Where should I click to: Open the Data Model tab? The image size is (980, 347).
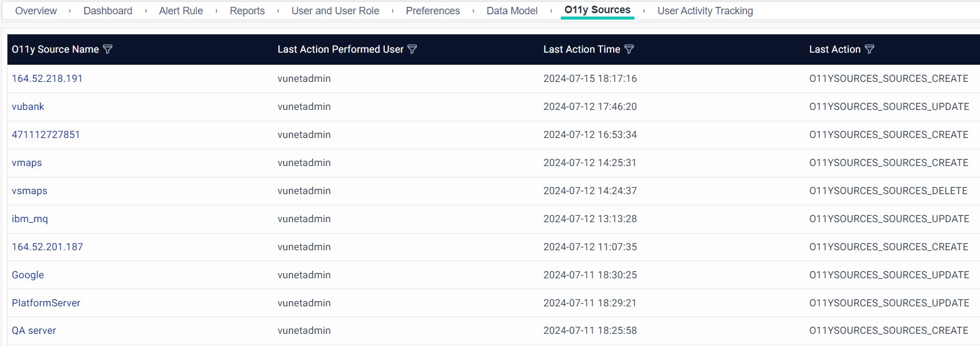[x=512, y=11]
